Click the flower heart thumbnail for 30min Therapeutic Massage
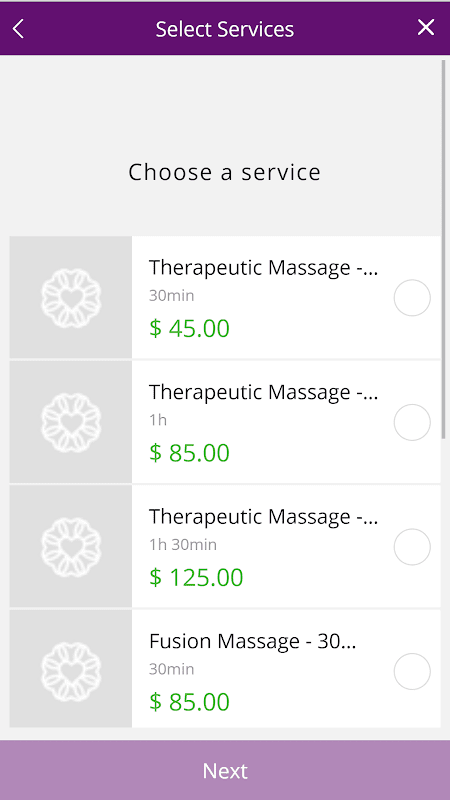 (x=71, y=297)
